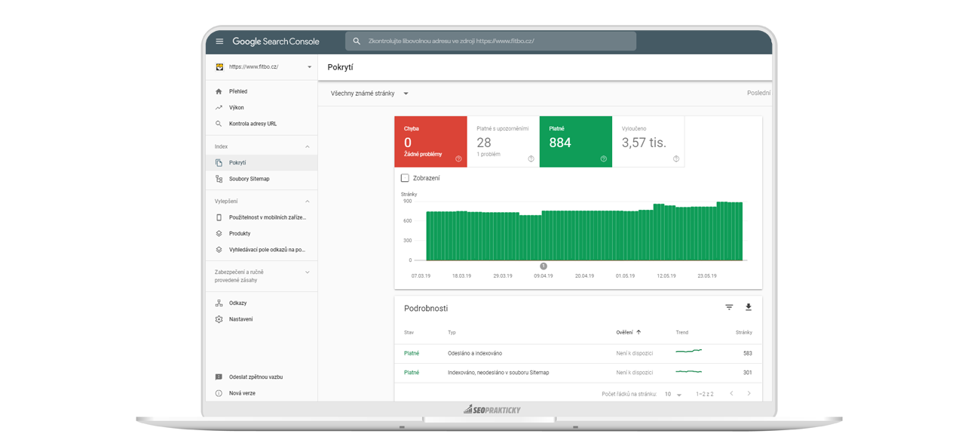Collapse the Vylepšení section
This screenshot has width=980, height=443.
tap(307, 202)
